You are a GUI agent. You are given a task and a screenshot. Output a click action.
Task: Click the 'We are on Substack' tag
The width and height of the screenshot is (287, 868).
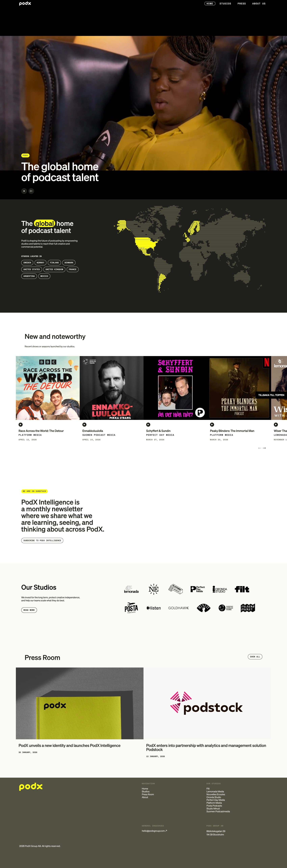pos(34,491)
